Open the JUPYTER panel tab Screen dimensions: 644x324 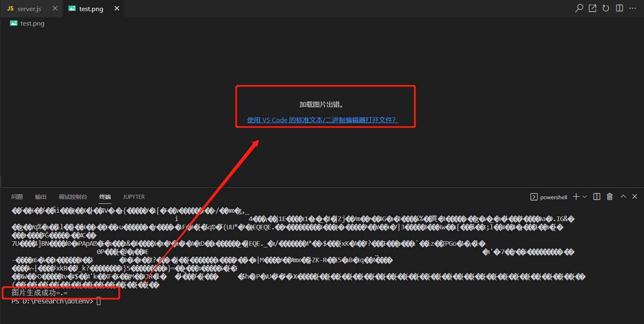click(134, 197)
